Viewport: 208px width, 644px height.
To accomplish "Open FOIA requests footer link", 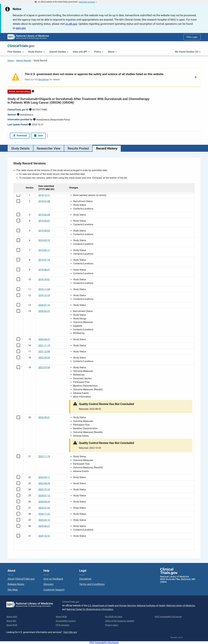I will 62,625.
